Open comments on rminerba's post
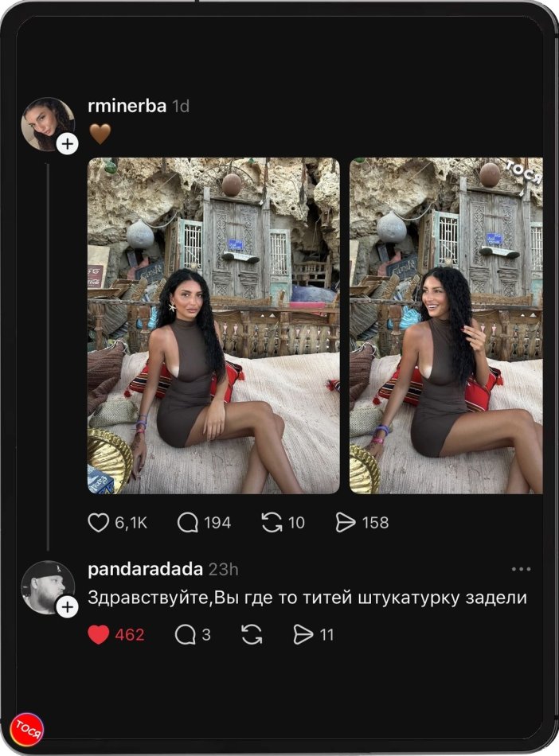The height and width of the screenshot is (756, 559). coord(188,523)
